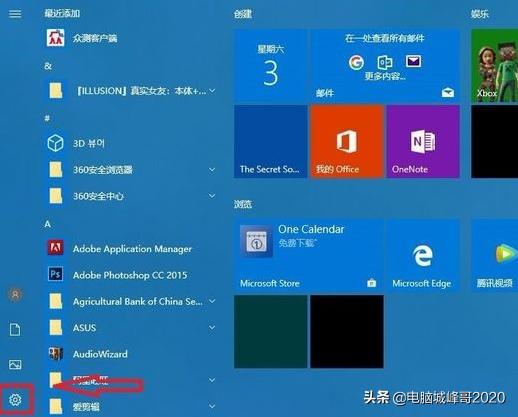The width and height of the screenshot is (518, 417).
Task: Launch Adobe Photoshop CC 2015 icon
Action: [x=55, y=274]
